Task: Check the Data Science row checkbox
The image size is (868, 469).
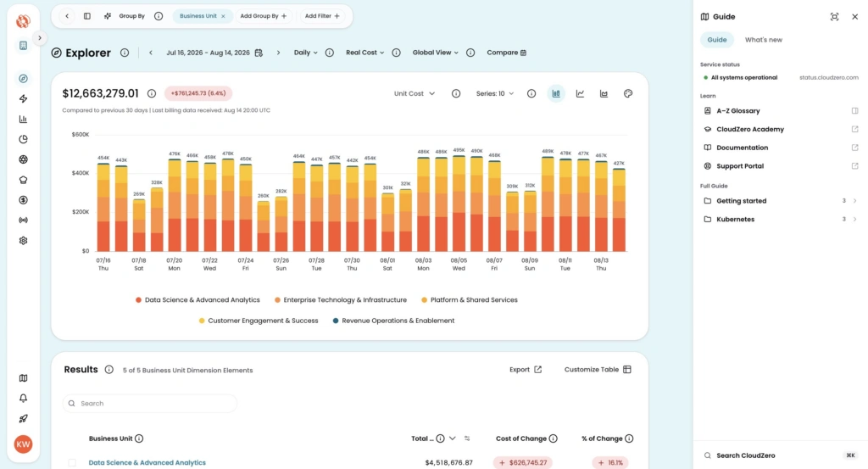Action: (72, 462)
